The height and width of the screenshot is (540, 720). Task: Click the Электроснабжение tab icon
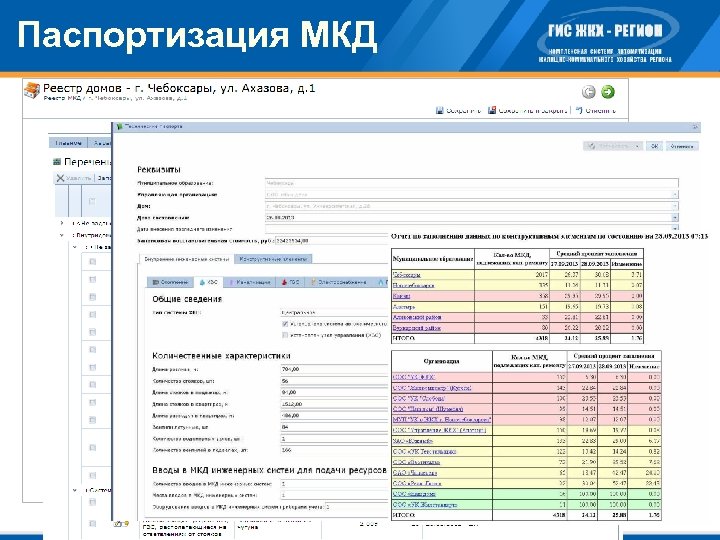(314, 282)
